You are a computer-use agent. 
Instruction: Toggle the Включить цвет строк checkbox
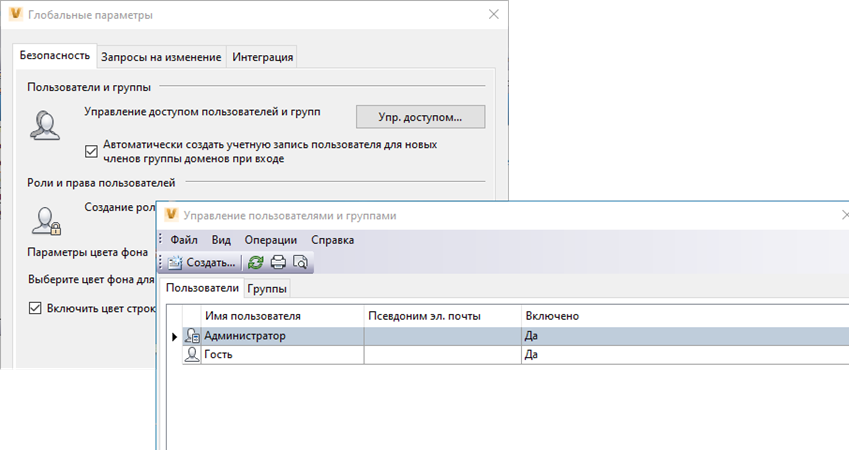(35, 308)
